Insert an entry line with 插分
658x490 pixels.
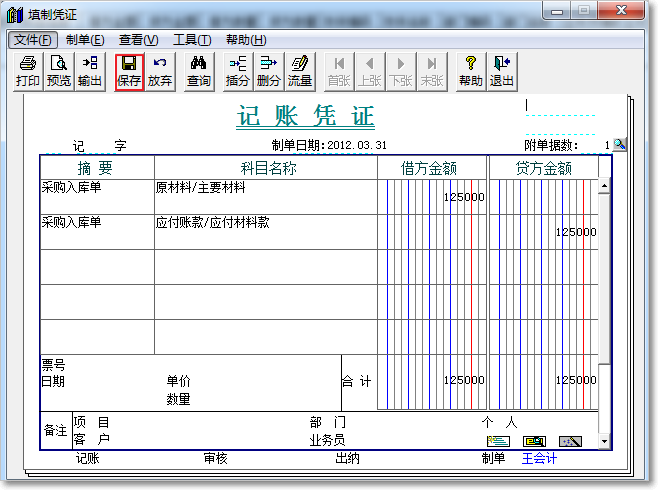click(238, 71)
